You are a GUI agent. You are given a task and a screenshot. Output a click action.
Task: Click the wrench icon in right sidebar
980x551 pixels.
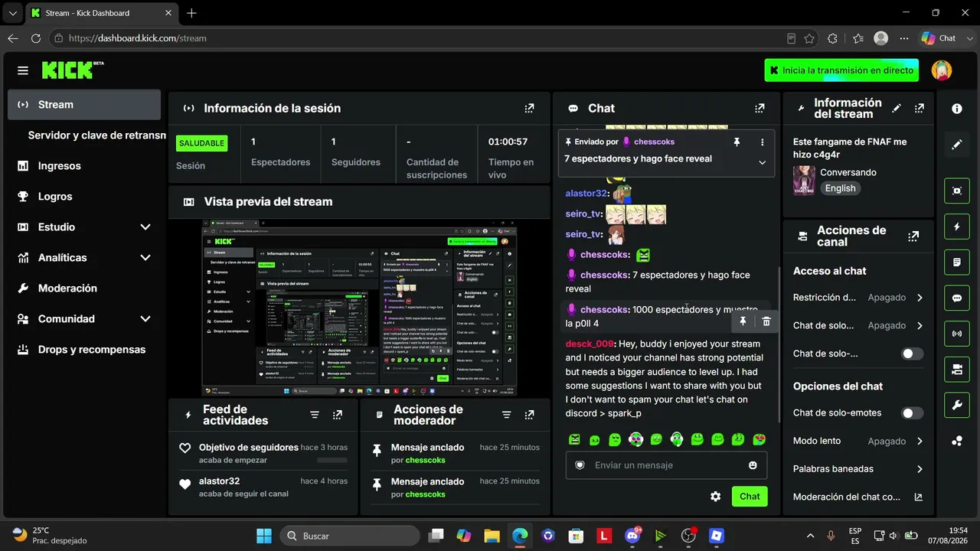coord(957,405)
